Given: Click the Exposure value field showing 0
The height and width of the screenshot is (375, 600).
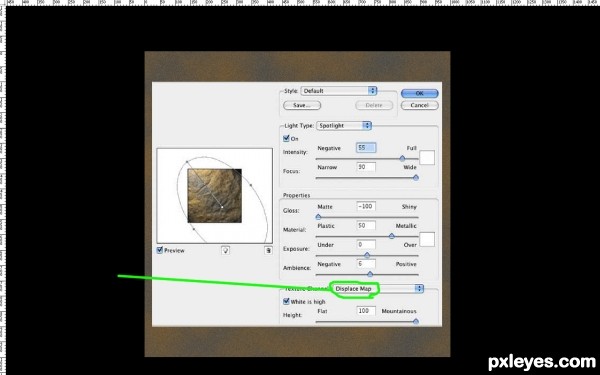Looking at the screenshot, I should pos(366,245).
